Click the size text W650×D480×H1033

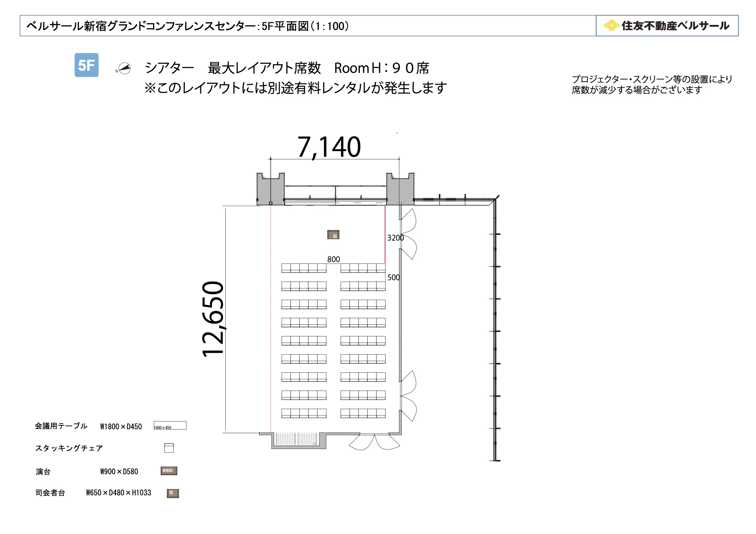pos(118,492)
